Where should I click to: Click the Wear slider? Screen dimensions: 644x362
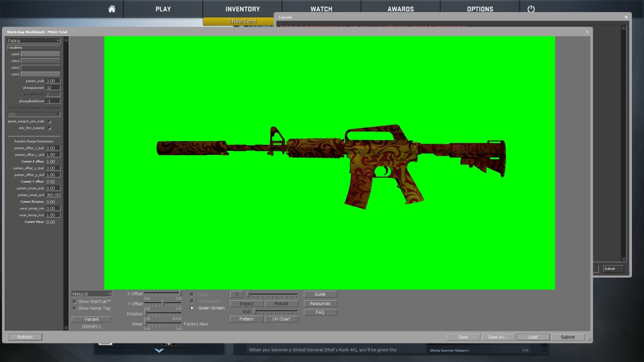(x=163, y=323)
